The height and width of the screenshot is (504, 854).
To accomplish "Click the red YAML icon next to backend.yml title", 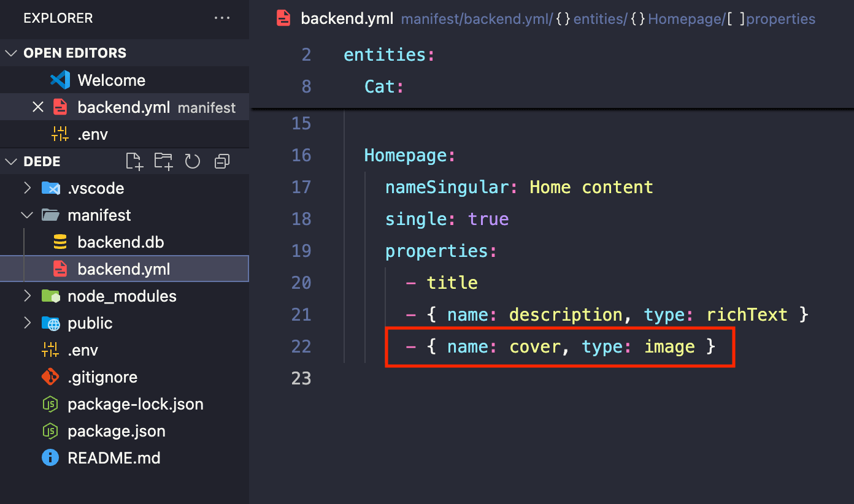I will point(282,18).
